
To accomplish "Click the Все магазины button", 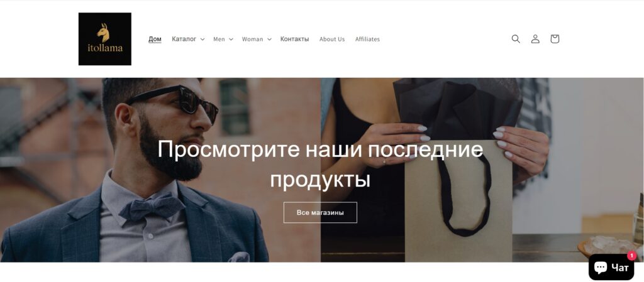I will [320, 212].
